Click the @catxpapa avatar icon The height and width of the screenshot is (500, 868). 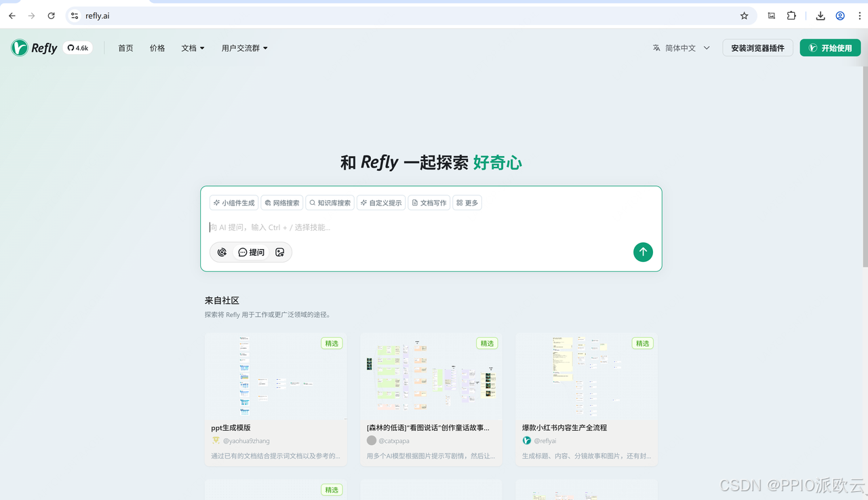coord(372,441)
